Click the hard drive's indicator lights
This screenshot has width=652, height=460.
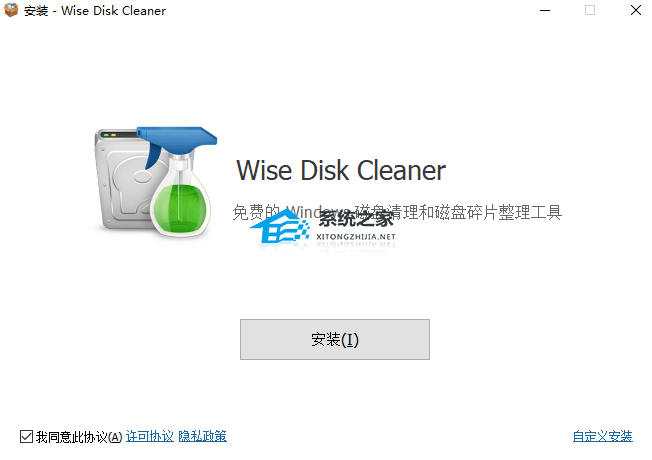point(109,135)
